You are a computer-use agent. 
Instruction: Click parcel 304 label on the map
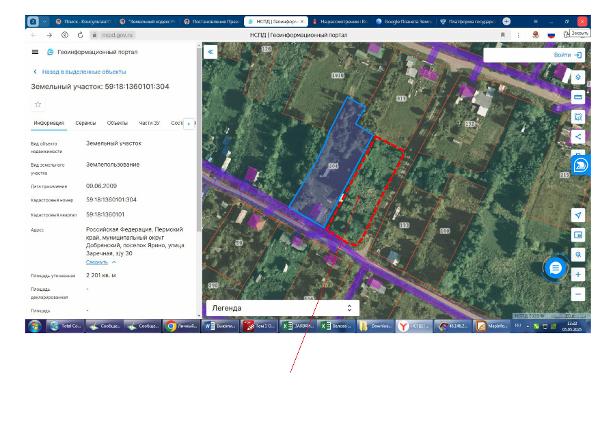click(x=333, y=166)
